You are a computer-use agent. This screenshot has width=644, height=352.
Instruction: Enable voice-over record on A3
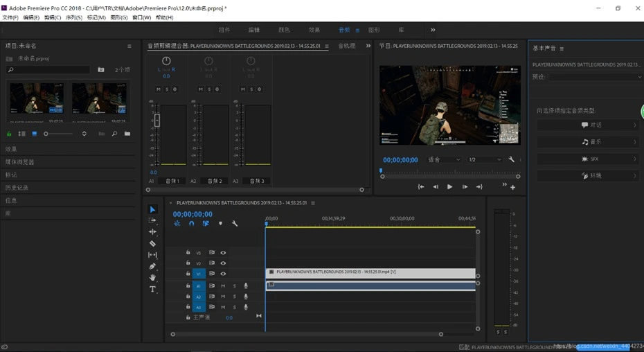tap(246, 307)
